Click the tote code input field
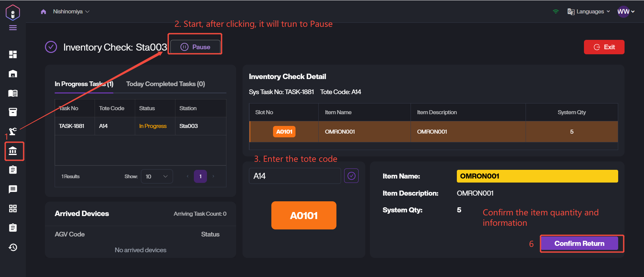Screen dimensions: 644x277 294,176
